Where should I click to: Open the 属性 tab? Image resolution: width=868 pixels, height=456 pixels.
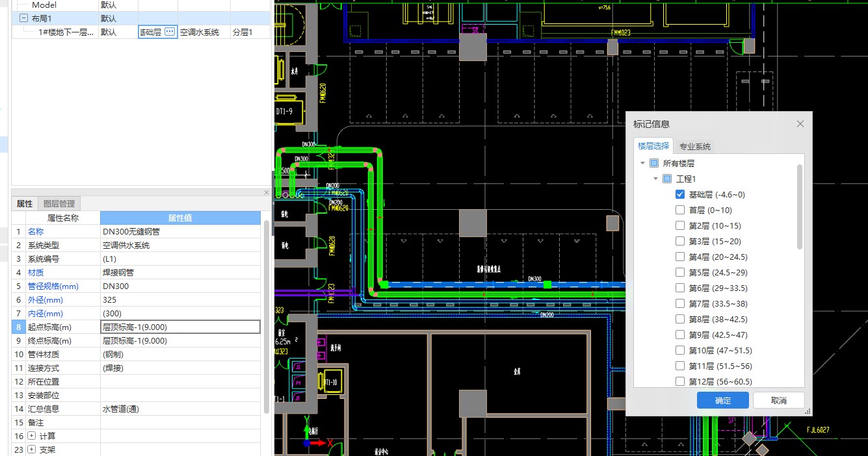pyautogui.click(x=25, y=204)
